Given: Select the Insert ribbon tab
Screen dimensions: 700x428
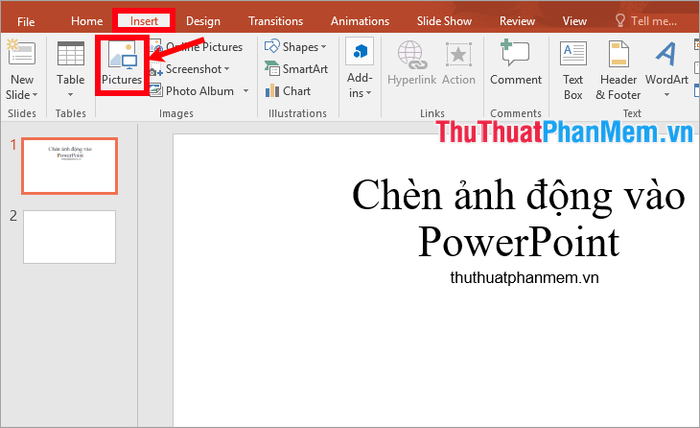Looking at the screenshot, I should (x=144, y=21).
